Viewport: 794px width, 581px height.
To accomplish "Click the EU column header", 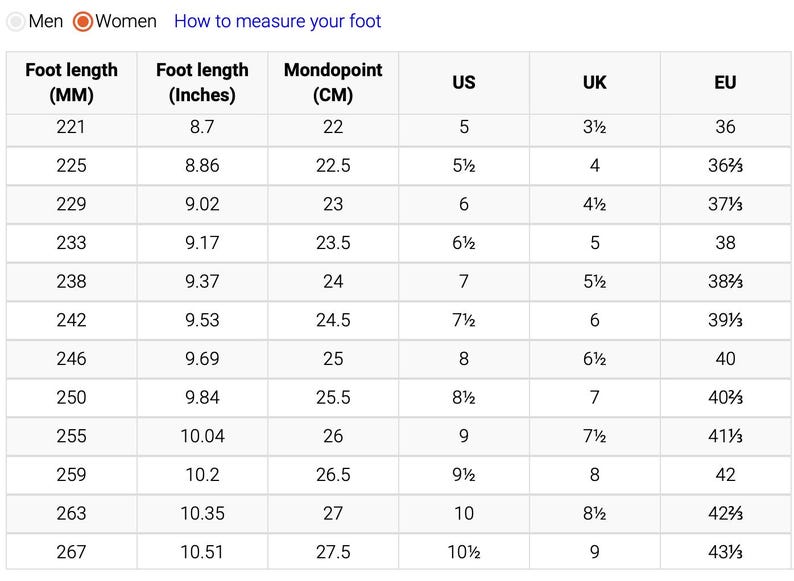I will tap(725, 83).
